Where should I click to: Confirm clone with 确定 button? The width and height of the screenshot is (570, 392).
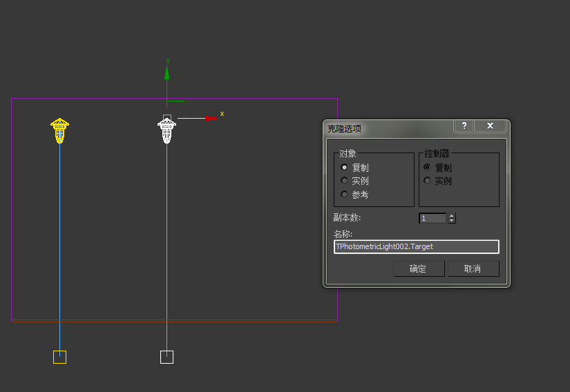[x=419, y=268]
